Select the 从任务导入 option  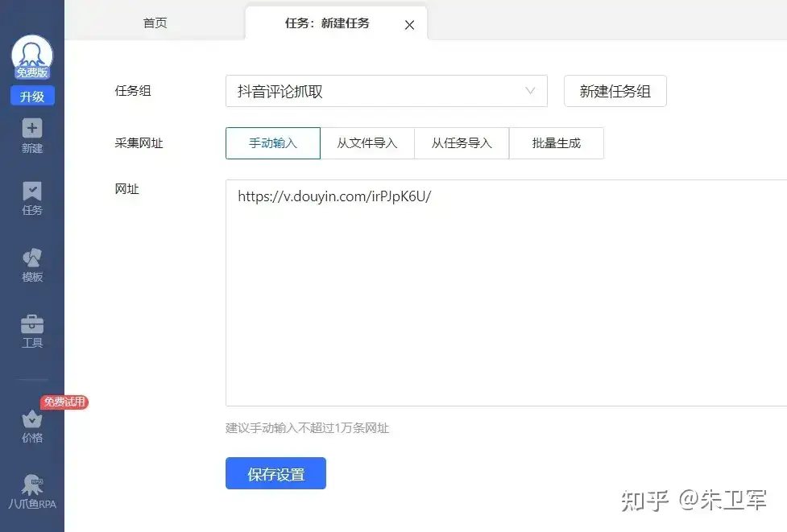[462, 143]
